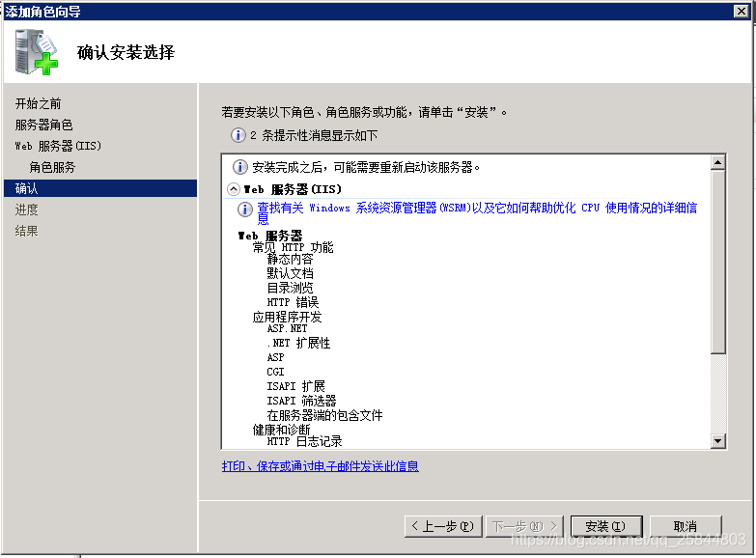Click the 取消 cancel button
756x558 pixels.
click(686, 526)
